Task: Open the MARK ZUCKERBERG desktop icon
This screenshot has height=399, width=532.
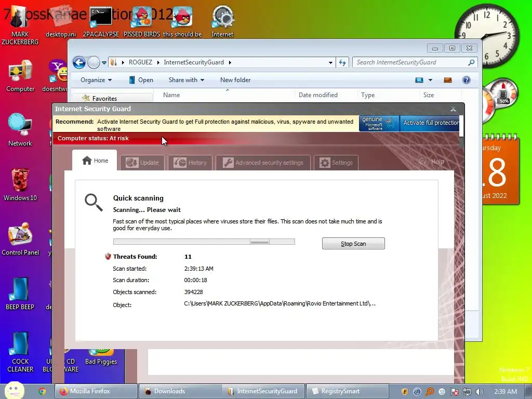Action: [20, 25]
